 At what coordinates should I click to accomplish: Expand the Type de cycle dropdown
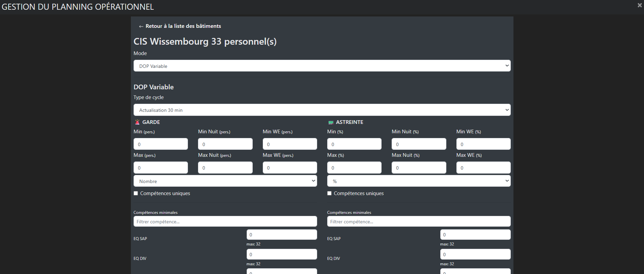tap(322, 110)
